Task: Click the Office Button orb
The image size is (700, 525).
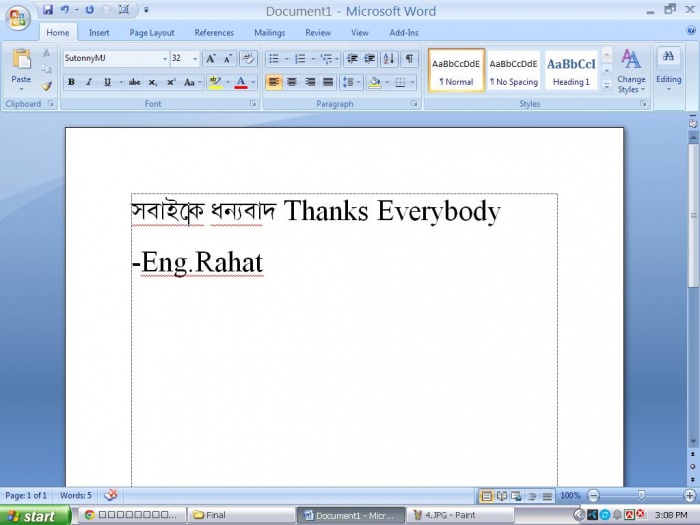Action: [18, 18]
